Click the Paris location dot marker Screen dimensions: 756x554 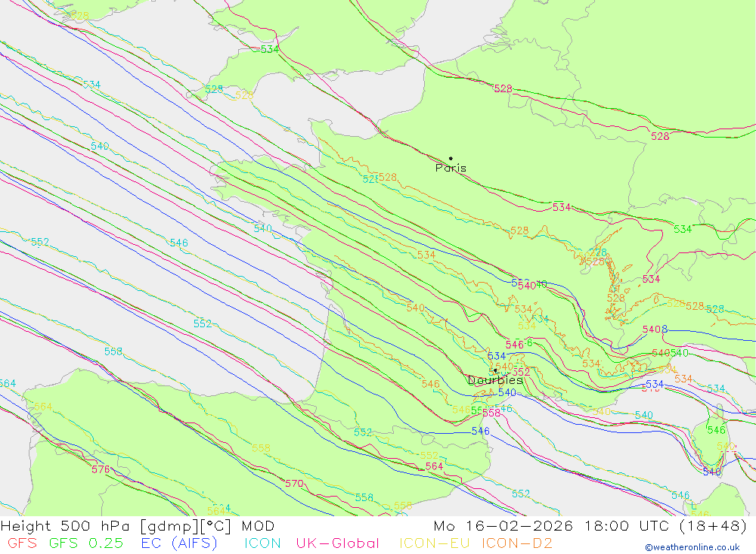451,158
